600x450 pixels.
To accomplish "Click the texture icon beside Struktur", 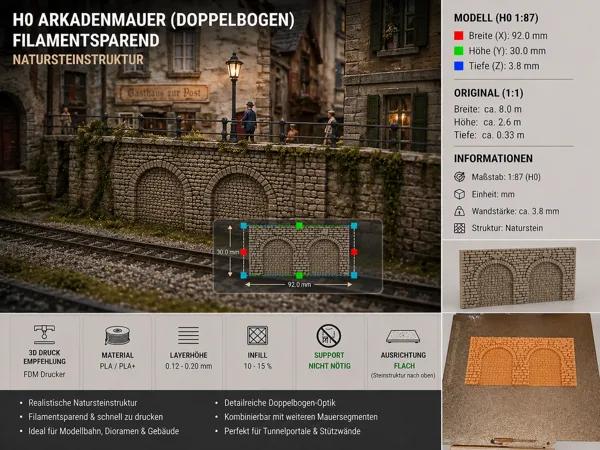I will coord(459,228).
